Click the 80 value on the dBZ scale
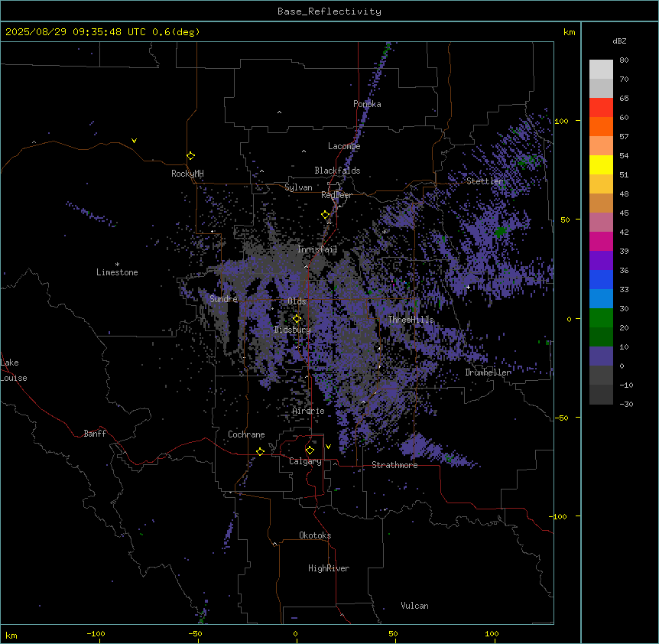This screenshot has width=659, height=644. coord(624,60)
